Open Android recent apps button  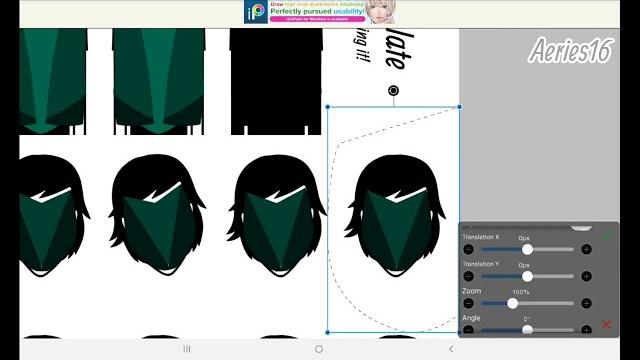point(187,349)
